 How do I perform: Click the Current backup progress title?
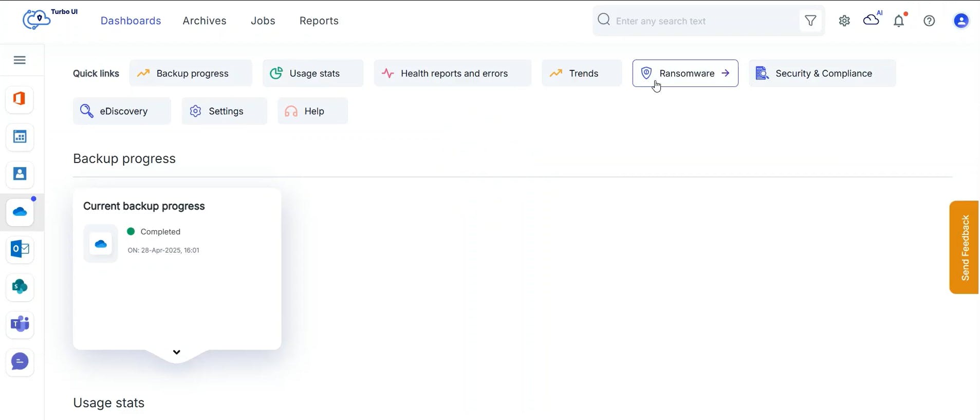point(144,206)
